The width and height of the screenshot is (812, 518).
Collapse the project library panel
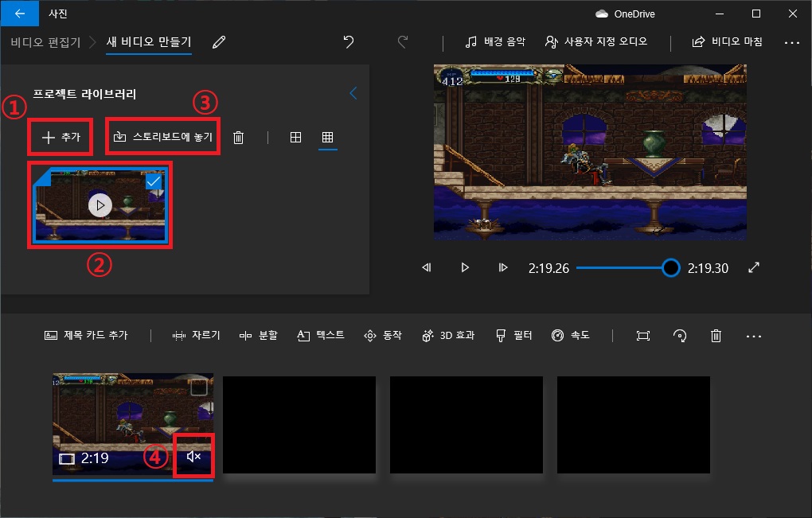tap(353, 94)
